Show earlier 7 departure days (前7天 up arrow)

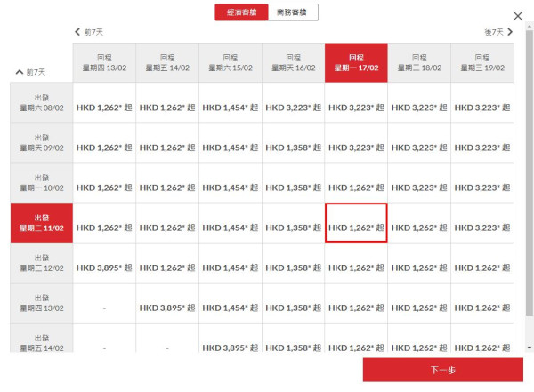tap(30, 72)
